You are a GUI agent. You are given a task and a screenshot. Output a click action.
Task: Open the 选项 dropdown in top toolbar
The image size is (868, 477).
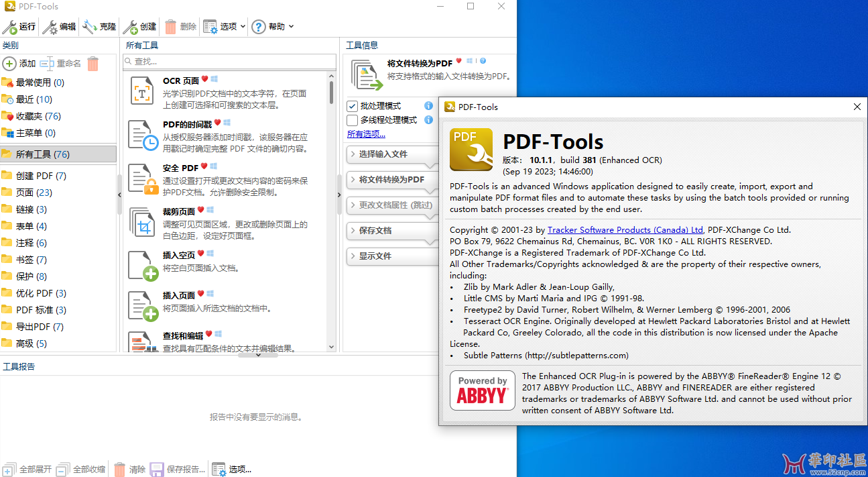(225, 27)
